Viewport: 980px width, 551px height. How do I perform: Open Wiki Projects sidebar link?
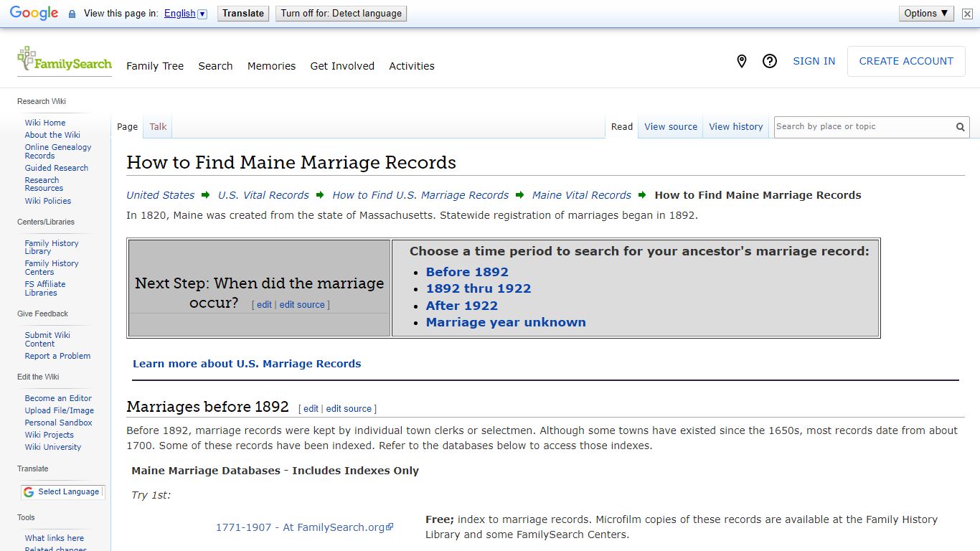point(50,435)
